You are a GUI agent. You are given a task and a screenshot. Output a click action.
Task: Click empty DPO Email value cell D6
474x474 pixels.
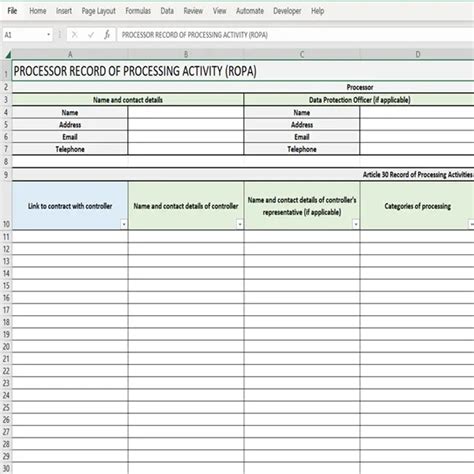tap(417, 137)
